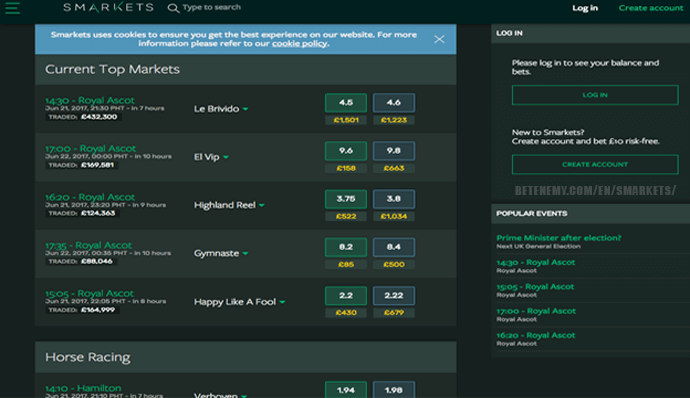
Task: Focus the Type to search field
Action: tap(211, 7)
